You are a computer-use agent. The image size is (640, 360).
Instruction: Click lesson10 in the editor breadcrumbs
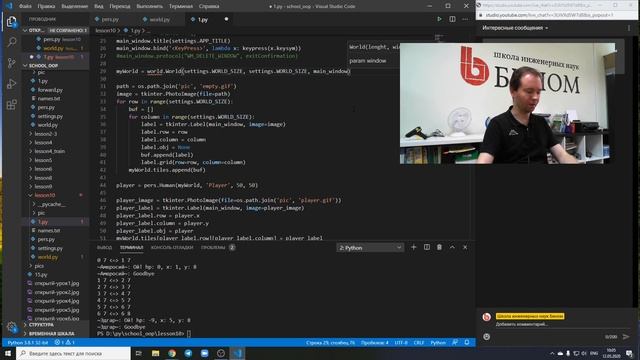[x=105, y=31]
